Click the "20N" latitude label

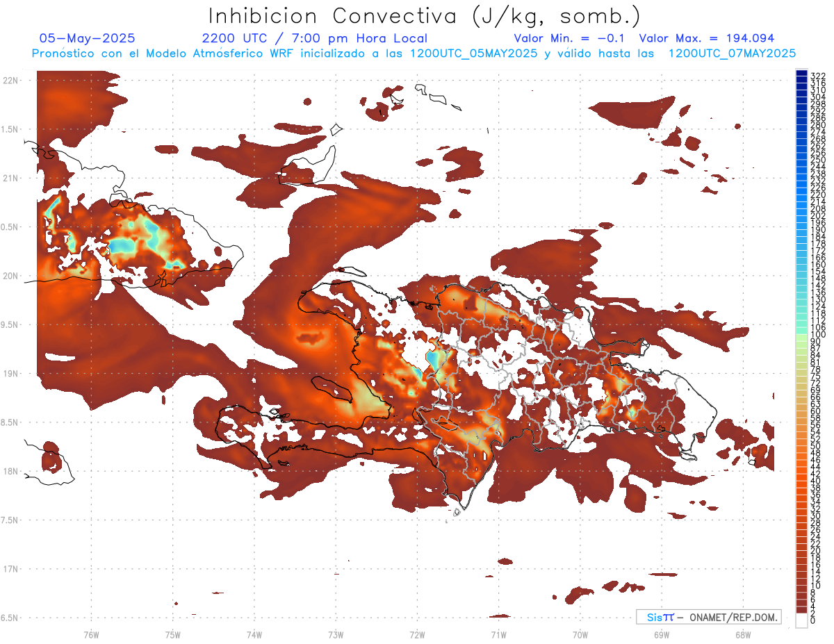[10, 276]
